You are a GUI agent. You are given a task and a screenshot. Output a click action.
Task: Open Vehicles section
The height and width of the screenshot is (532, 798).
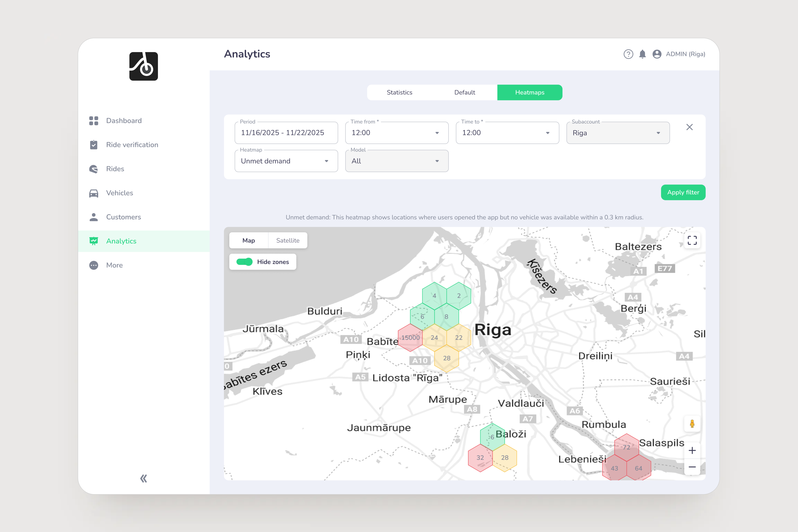pyautogui.click(x=144, y=193)
